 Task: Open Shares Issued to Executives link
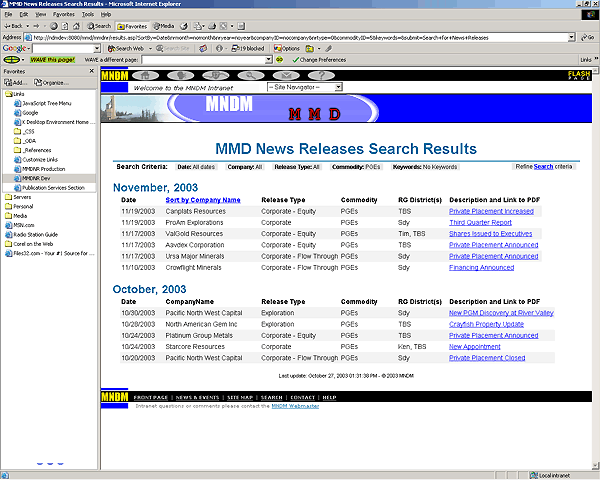point(491,233)
